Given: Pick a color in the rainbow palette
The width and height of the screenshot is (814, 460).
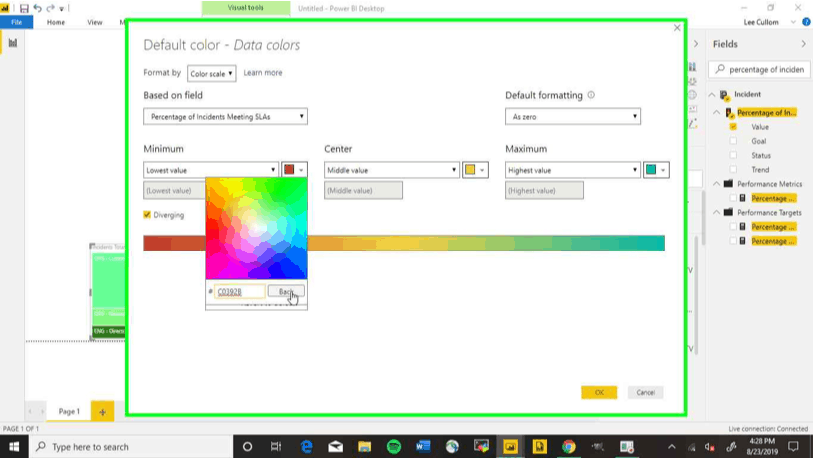Looking at the screenshot, I should coord(256,228).
